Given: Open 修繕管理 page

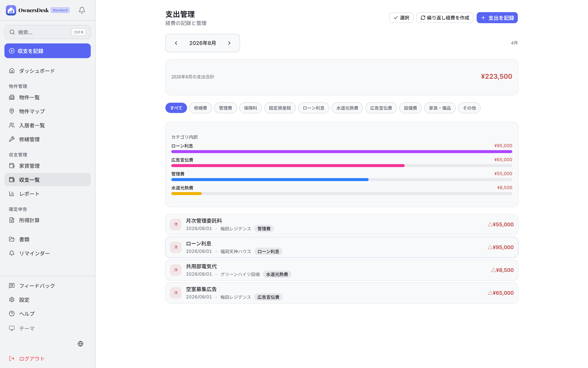Looking at the screenshot, I should point(48,139).
